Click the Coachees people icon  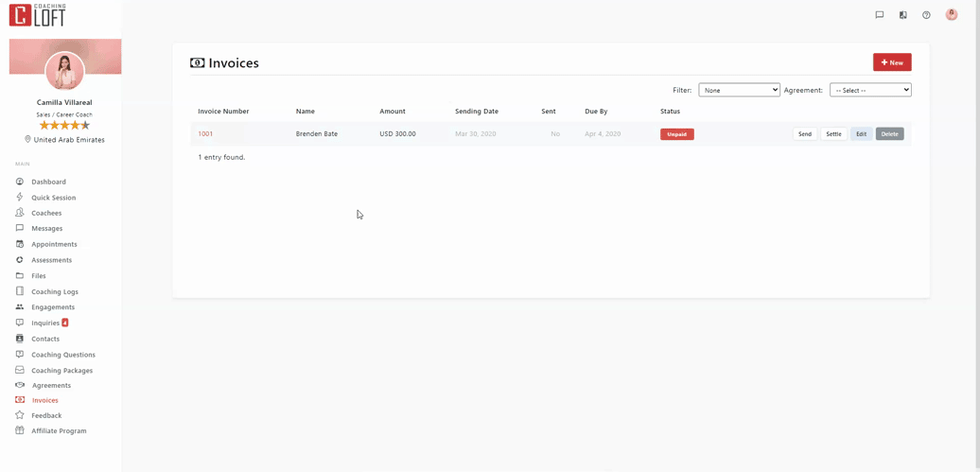click(19, 213)
